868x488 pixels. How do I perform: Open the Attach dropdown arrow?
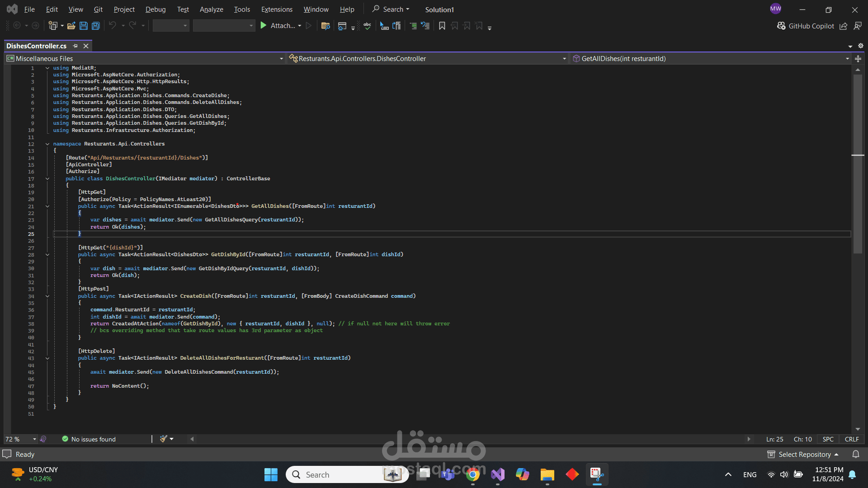tap(300, 26)
